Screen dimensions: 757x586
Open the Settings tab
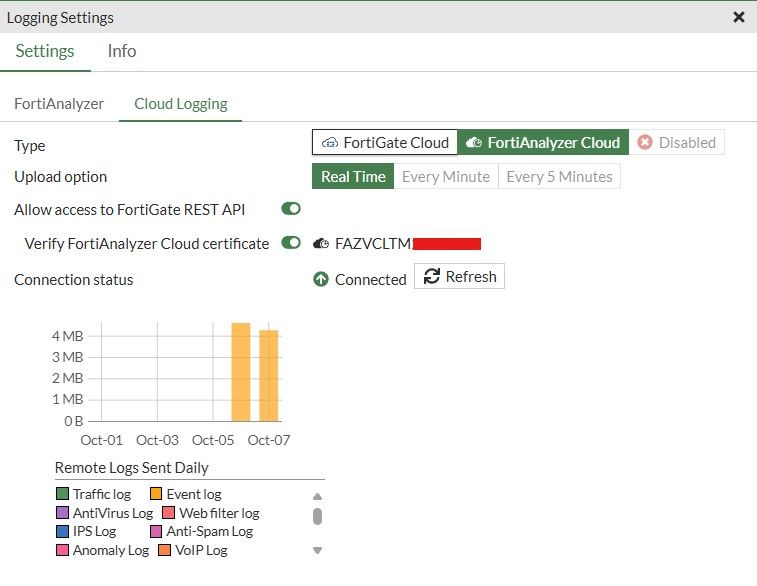[x=45, y=51]
